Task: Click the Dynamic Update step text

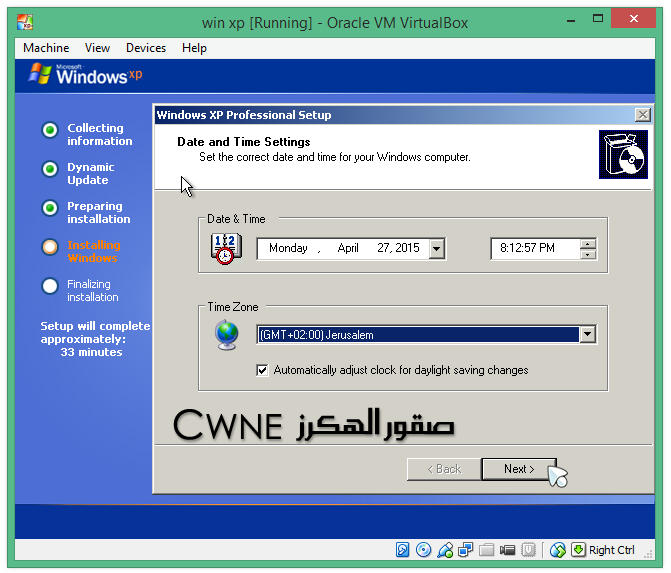Action: (x=90, y=173)
